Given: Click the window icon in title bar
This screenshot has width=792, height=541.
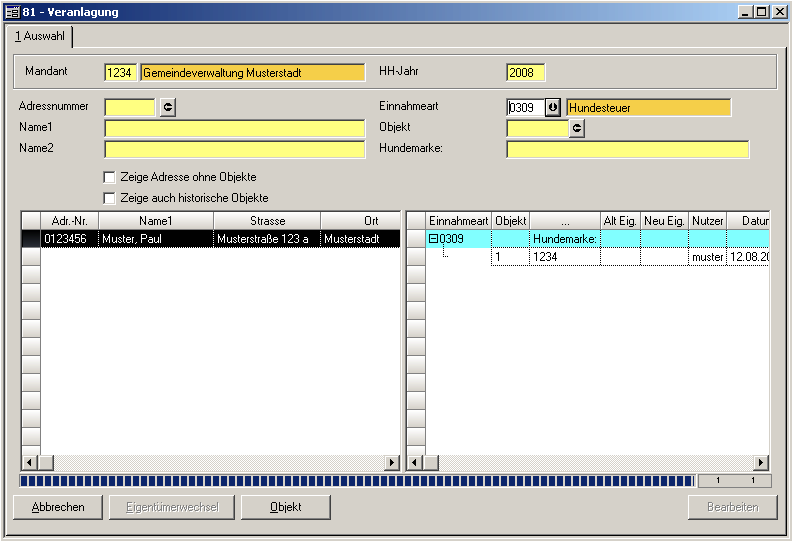Looking at the screenshot, I should pyautogui.click(x=12, y=12).
